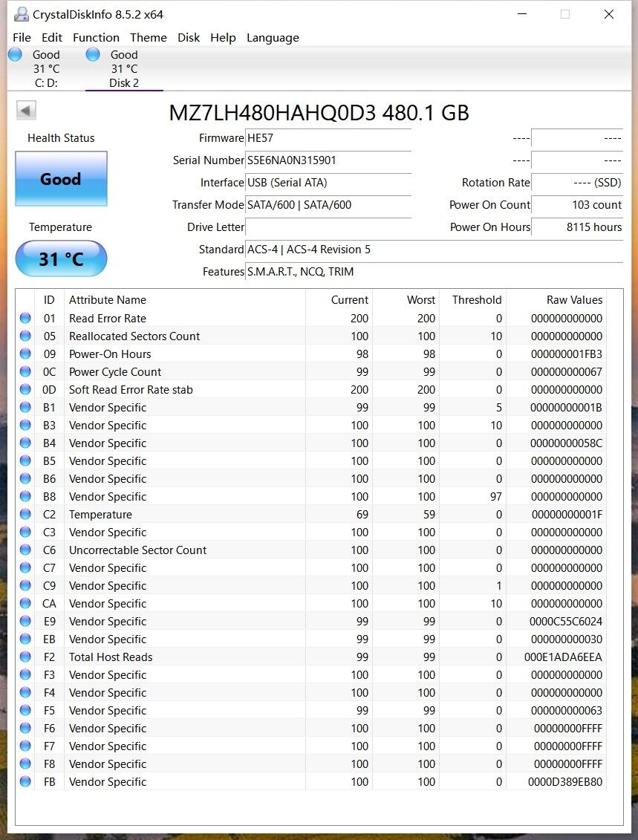The height and width of the screenshot is (840, 638).
Task: Open the Help menu
Action: point(223,37)
